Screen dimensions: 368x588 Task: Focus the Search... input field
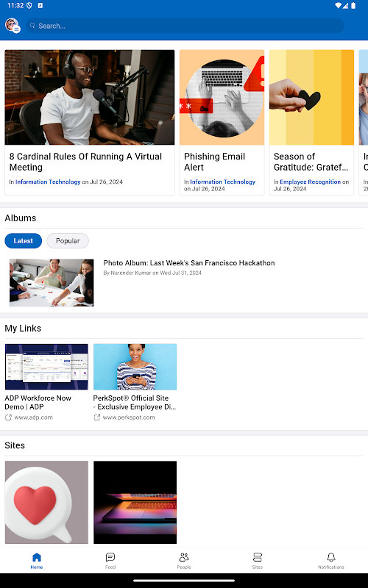(x=185, y=26)
